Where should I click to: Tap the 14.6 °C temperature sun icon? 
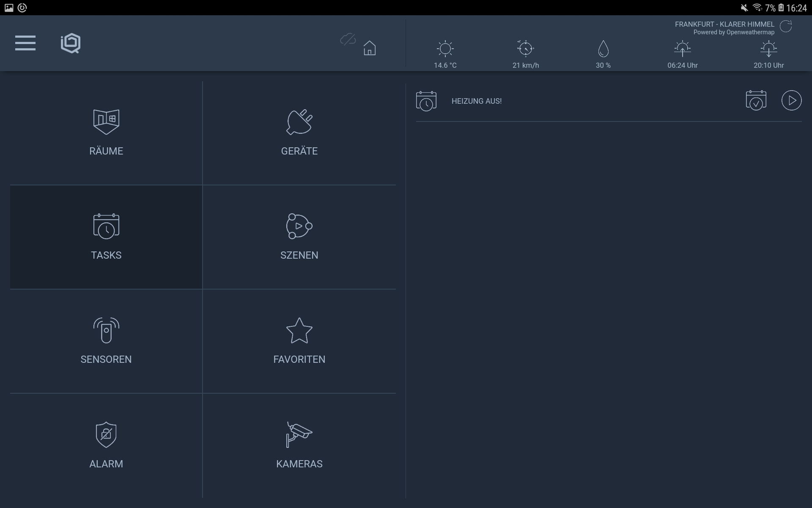pyautogui.click(x=445, y=49)
